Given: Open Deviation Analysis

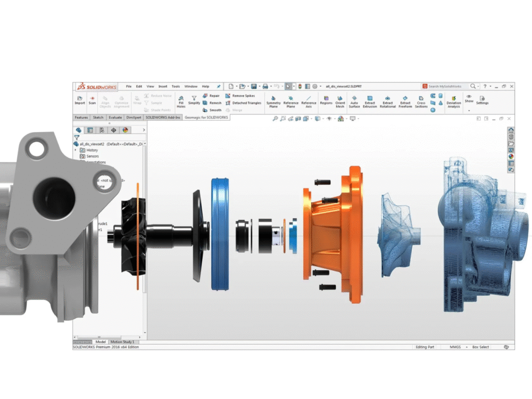Looking at the screenshot, I should 454,102.
